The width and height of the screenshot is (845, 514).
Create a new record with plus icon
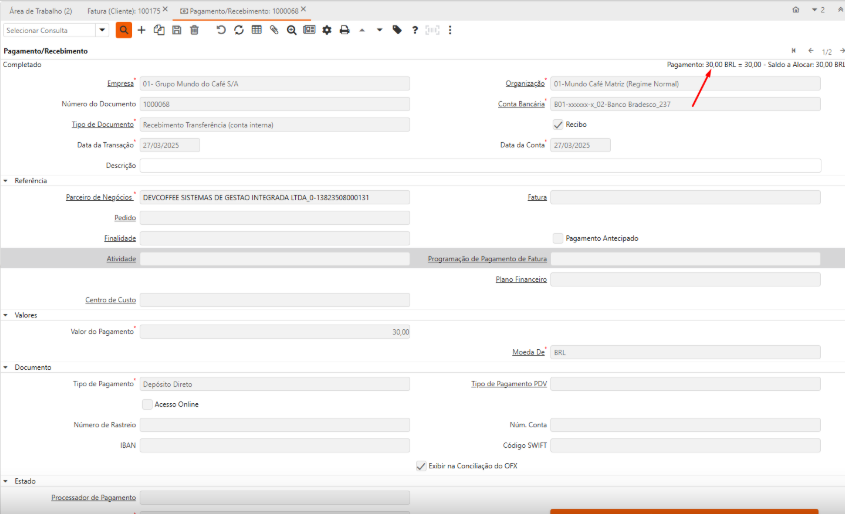pyautogui.click(x=142, y=30)
